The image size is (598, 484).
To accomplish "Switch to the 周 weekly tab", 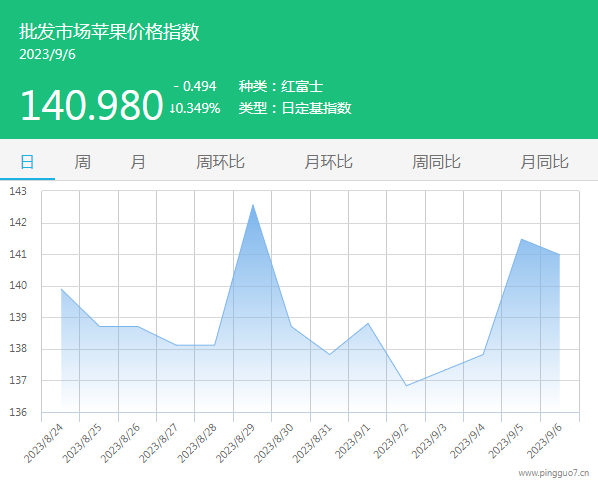I will (x=82, y=162).
